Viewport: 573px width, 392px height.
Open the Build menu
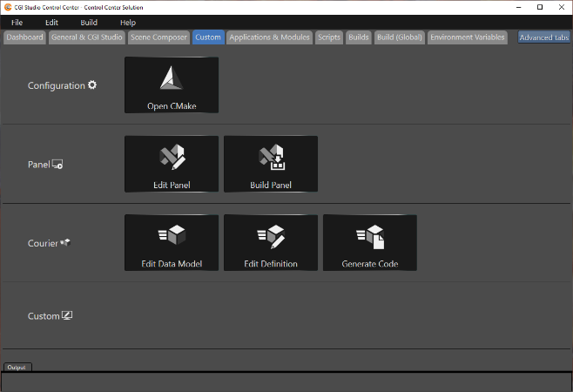click(x=89, y=23)
